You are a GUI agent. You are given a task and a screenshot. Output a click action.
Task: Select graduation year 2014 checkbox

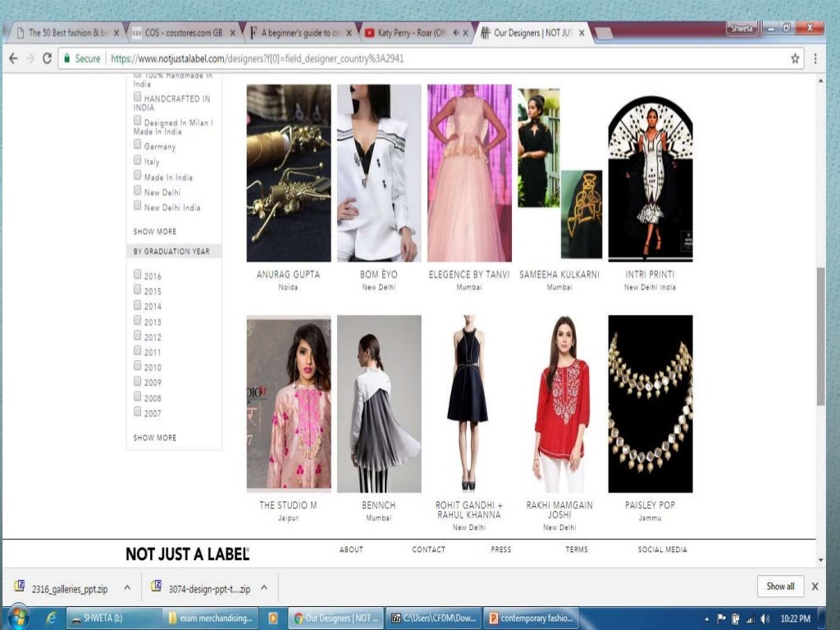tap(138, 305)
